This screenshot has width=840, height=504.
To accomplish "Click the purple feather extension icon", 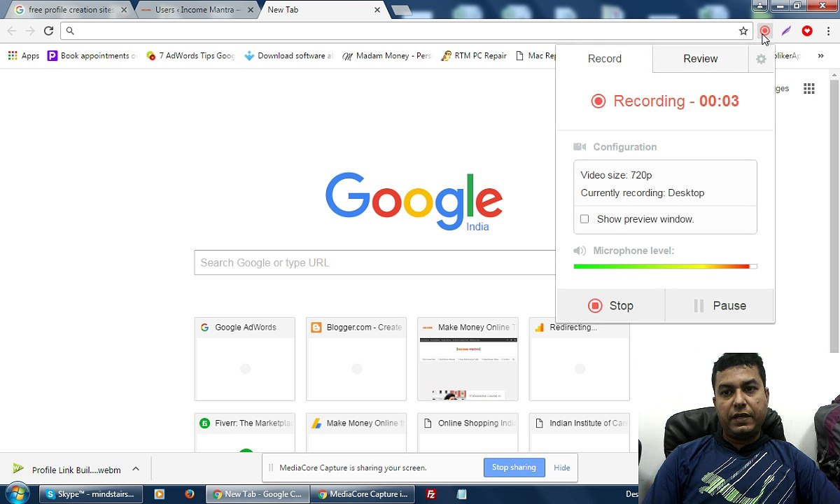I will 786,31.
